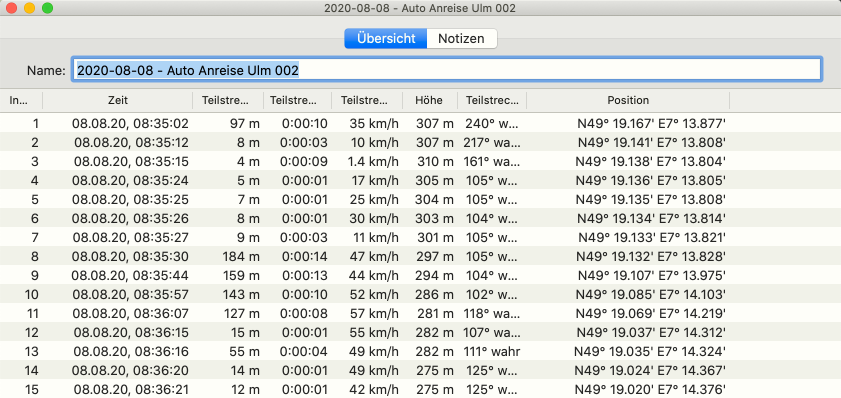
Task: Click the 143 m distance cell
Action: coord(241,294)
